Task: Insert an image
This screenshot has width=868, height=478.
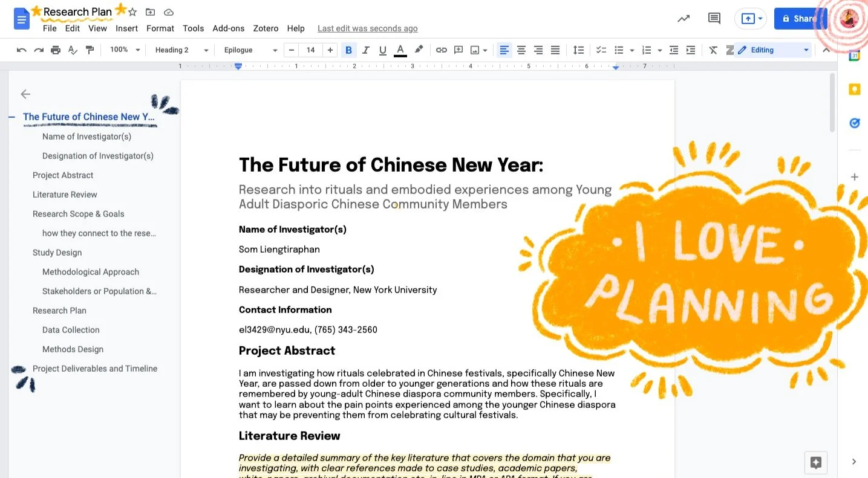Action: pyautogui.click(x=475, y=50)
